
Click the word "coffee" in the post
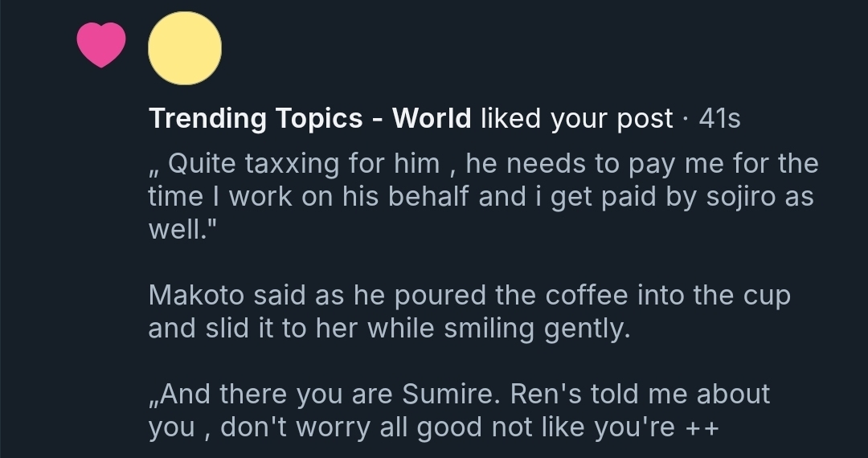tap(579, 296)
